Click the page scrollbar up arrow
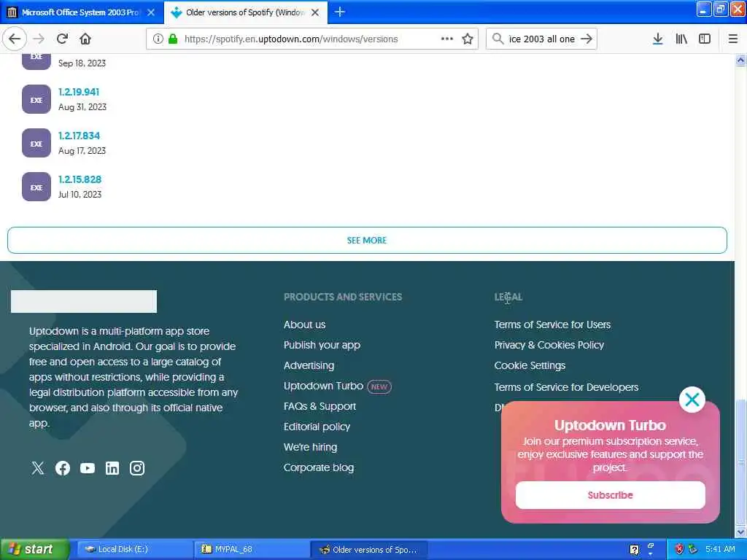 (x=740, y=60)
